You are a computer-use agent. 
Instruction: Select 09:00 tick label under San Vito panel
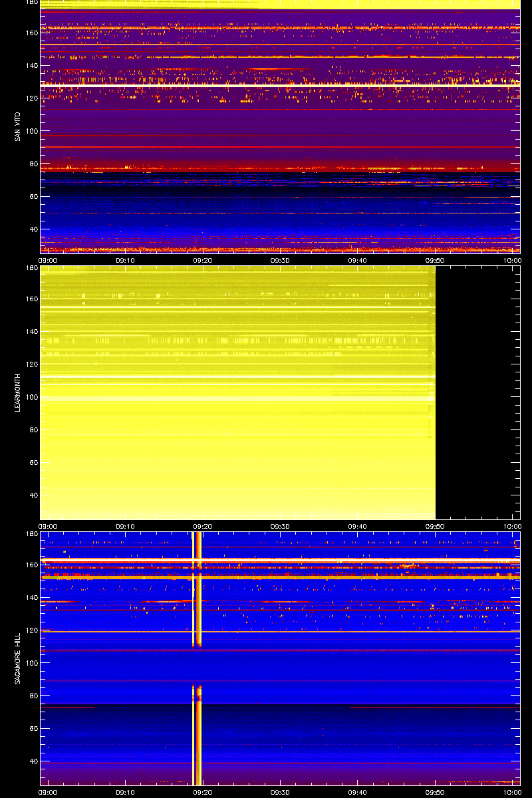tap(49, 260)
